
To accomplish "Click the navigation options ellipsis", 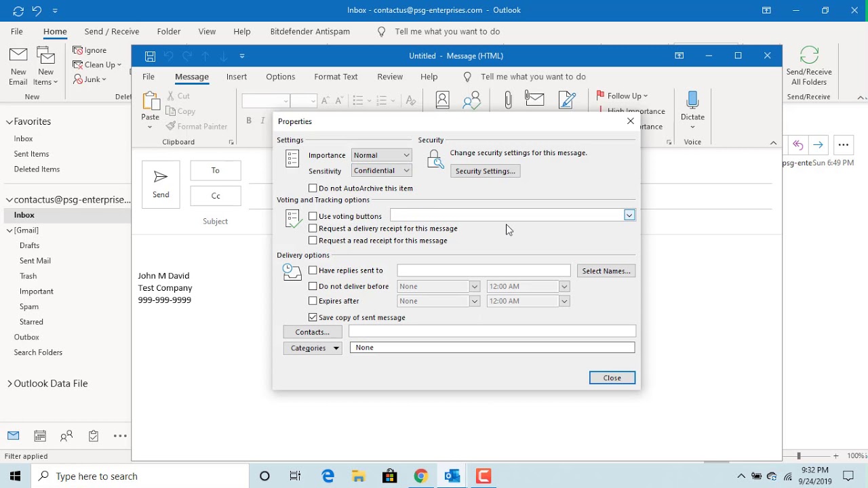I will 120,436.
